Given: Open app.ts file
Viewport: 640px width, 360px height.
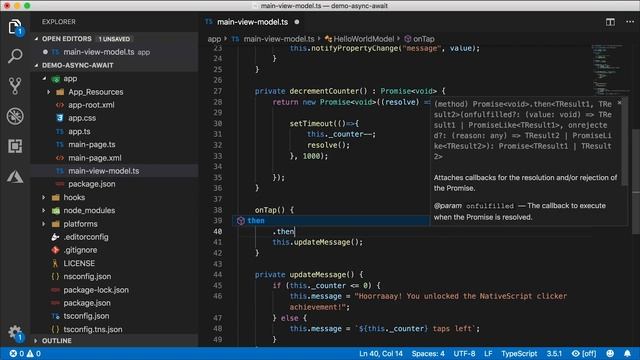Looking at the screenshot, I should pyautogui.click(x=114, y=131).
